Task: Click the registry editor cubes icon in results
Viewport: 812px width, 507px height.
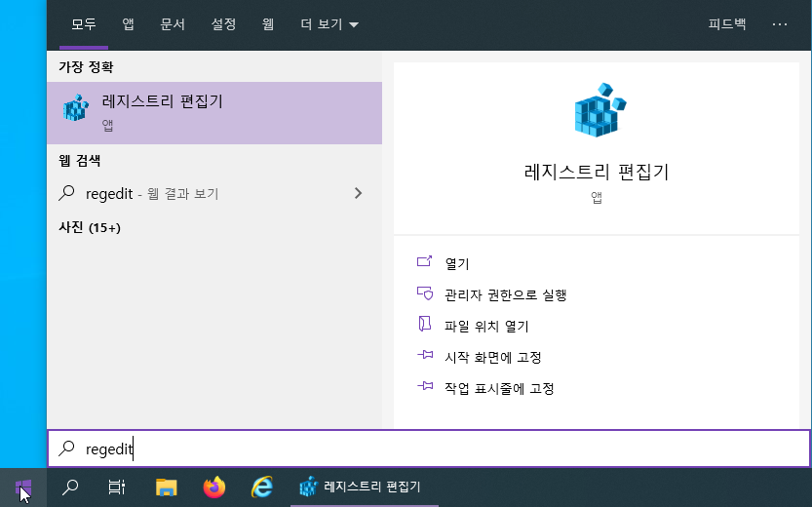Action: 76,107
